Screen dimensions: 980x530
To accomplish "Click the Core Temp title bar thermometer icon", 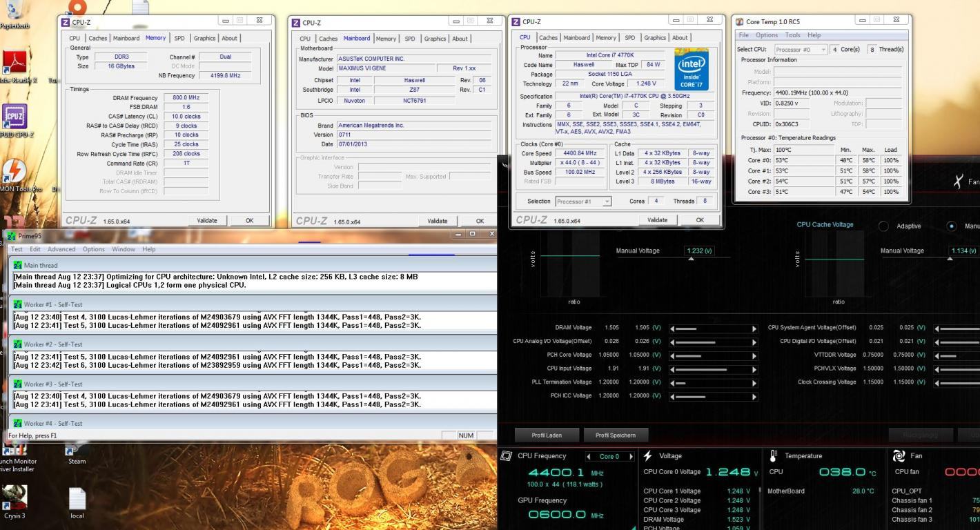I will 740,22.
